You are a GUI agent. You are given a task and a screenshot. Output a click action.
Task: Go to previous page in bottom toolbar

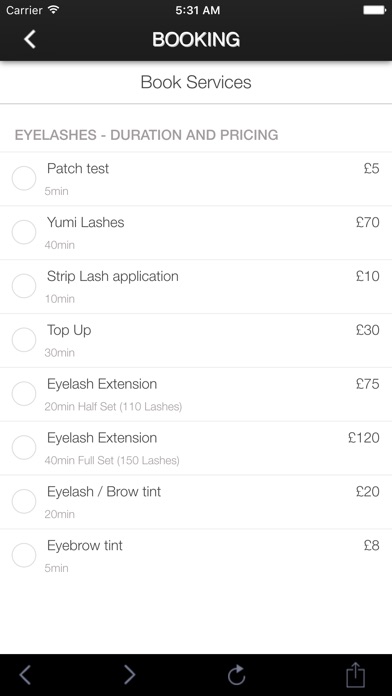pyautogui.click(x=25, y=675)
